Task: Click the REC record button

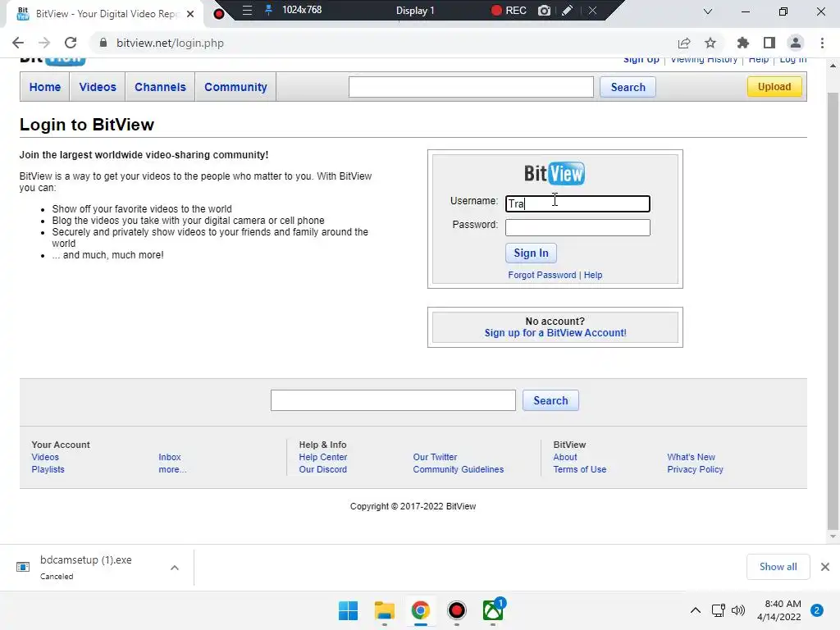Action: pyautogui.click(x=509, y=10)
